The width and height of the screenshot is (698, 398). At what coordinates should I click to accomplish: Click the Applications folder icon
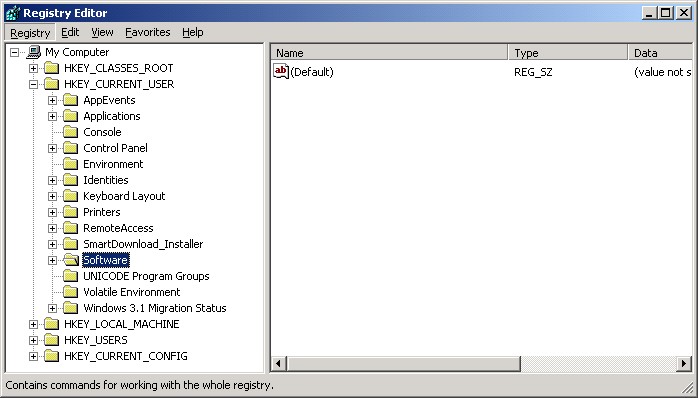click(71, 116)
